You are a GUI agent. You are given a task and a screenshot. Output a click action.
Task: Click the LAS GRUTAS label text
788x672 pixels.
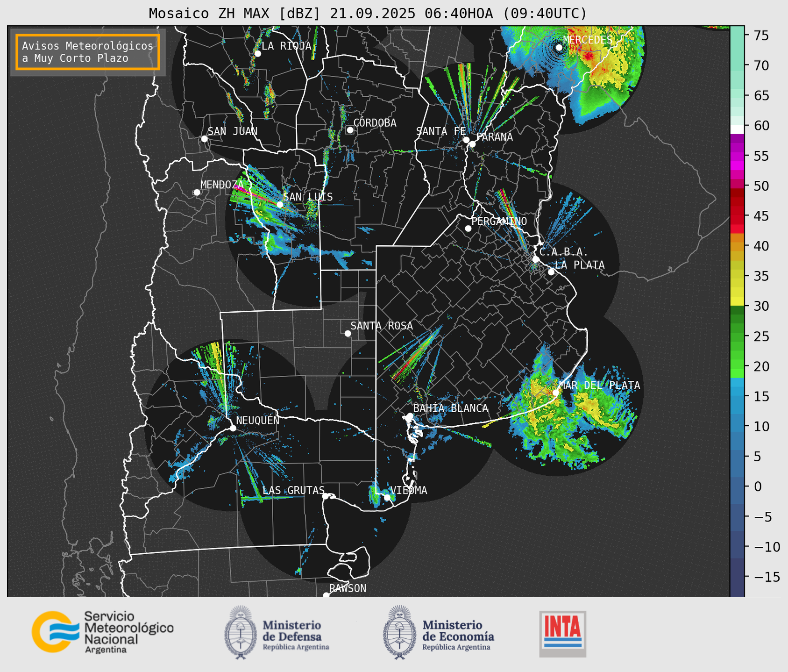coord(293,490)
